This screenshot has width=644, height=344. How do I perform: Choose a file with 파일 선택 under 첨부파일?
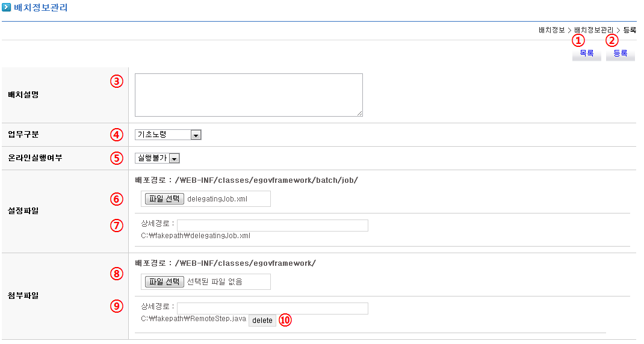pyautogui.click(x=164, y=282)
